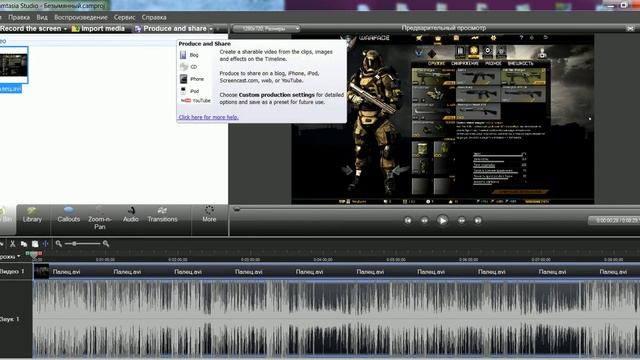The height and width of the screenshot is (360, 640).
Task: Click the clip thumbnail on Video 1 track
Action: click(41, 271)
